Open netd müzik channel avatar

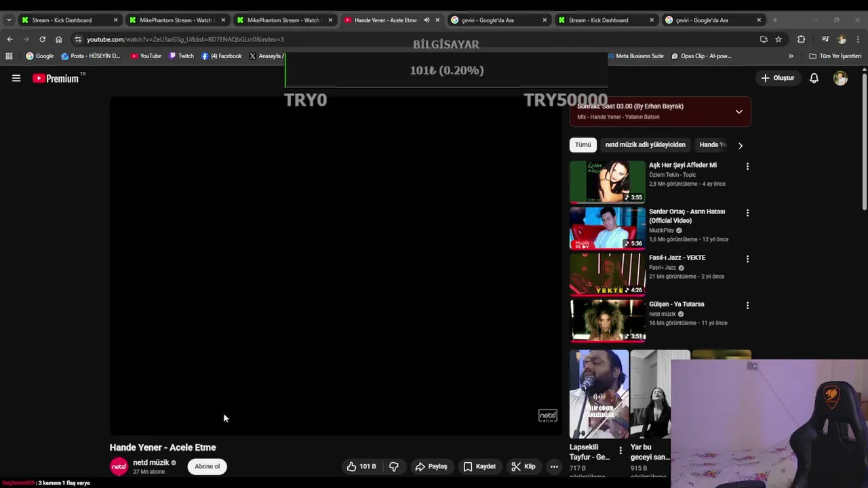point(119,466)
